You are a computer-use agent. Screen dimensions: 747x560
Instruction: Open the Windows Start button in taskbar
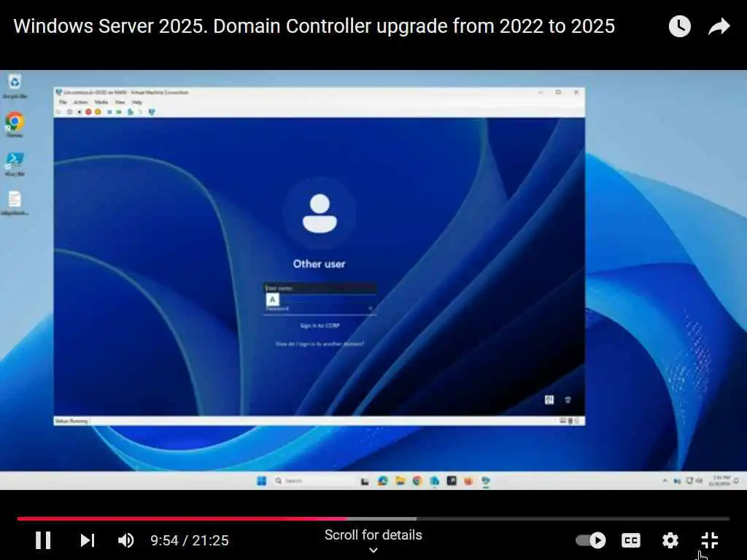coord(262,481)
